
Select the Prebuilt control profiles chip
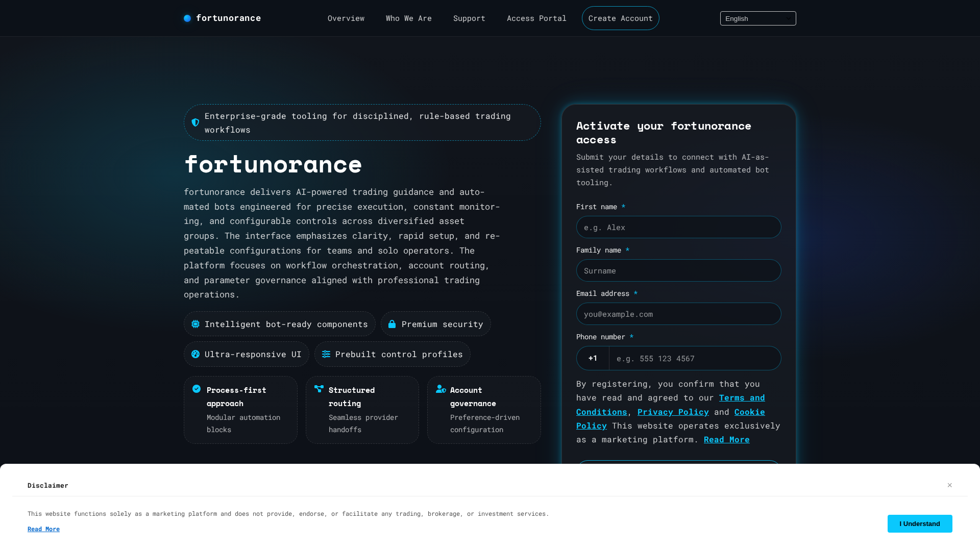point(393,354)
